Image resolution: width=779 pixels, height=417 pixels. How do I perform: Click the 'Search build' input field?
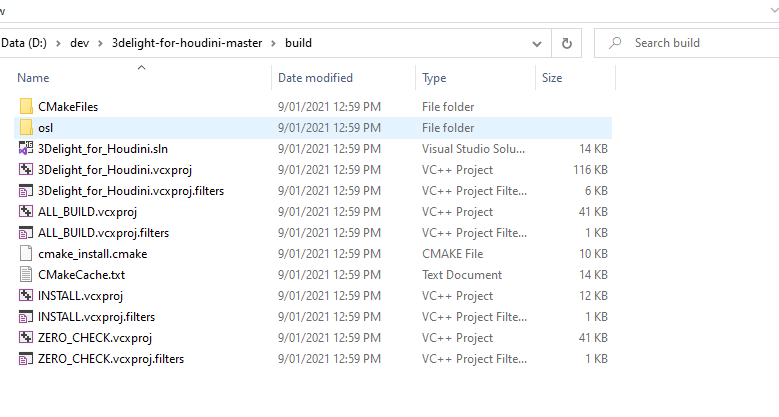click(700, 43)
